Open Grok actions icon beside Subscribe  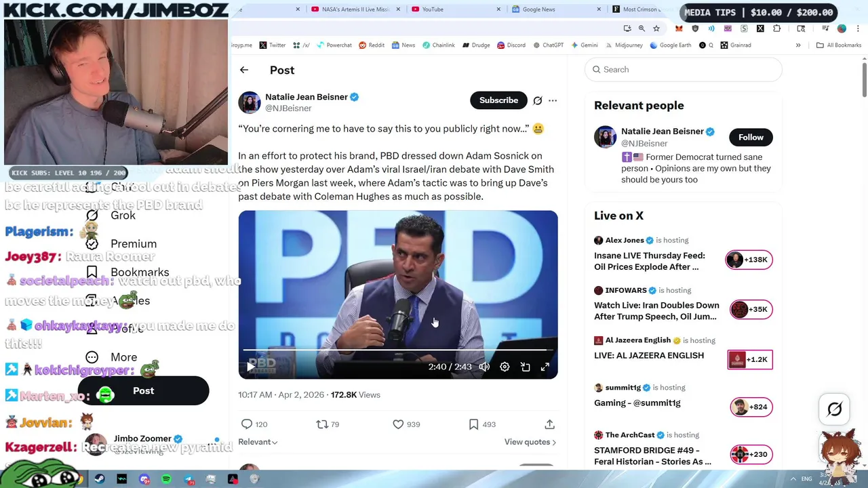click(538, 100)
